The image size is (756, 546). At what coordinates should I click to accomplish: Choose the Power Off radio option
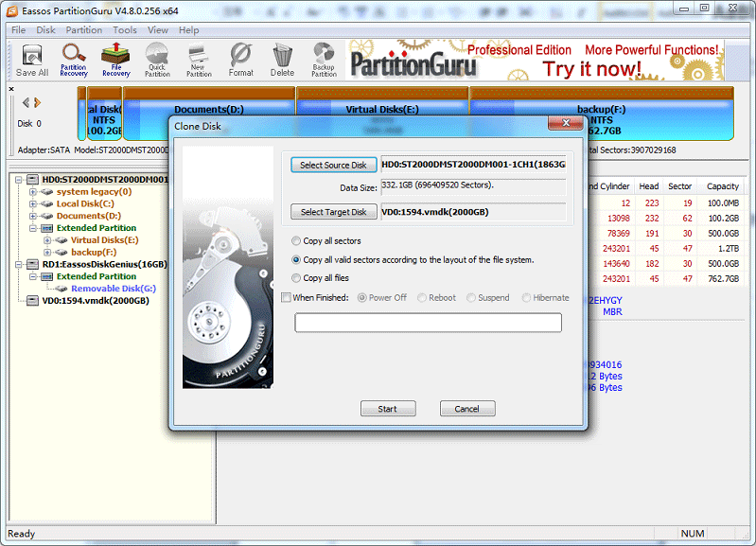(x=362, y=297)
